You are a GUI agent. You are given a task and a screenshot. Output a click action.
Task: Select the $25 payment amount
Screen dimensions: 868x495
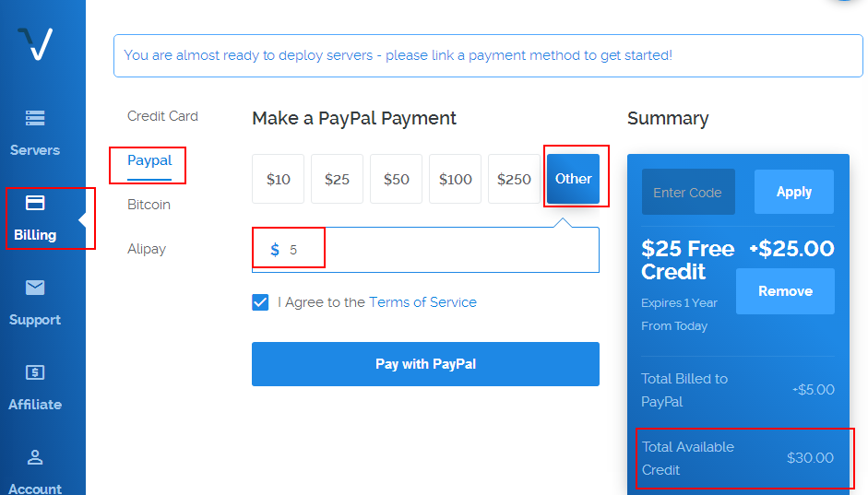tap(337, 179)
